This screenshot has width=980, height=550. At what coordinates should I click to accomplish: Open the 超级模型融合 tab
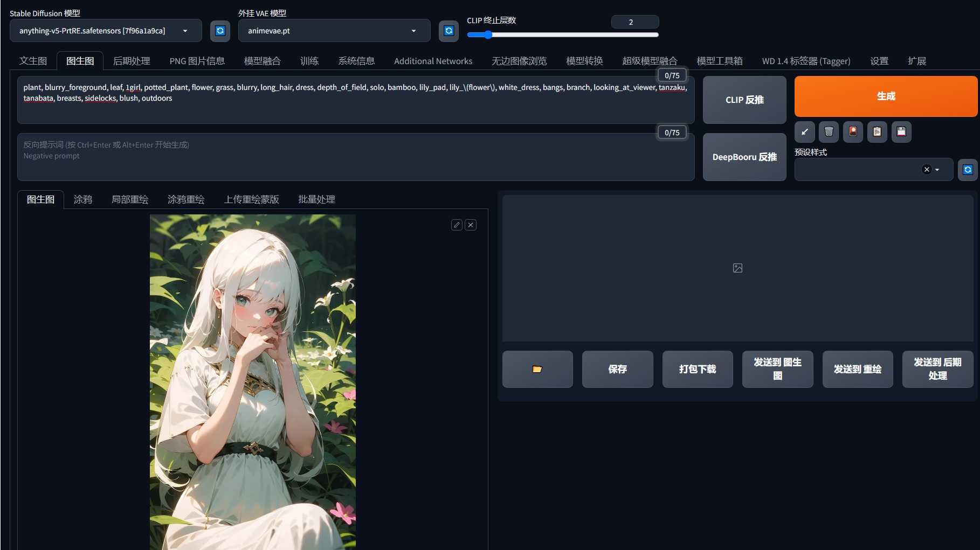[650, 61]
